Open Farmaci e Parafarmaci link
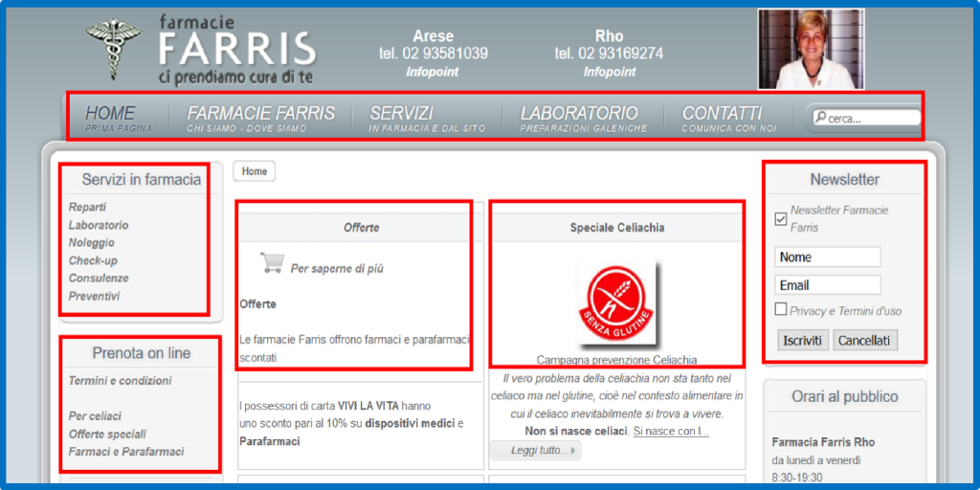The width and height of the screenshot is (980, 490). [126, 452]
